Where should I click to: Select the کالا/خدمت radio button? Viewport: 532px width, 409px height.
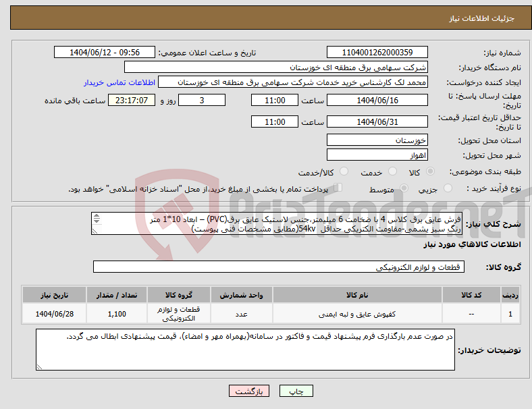[x=344, y=171]
